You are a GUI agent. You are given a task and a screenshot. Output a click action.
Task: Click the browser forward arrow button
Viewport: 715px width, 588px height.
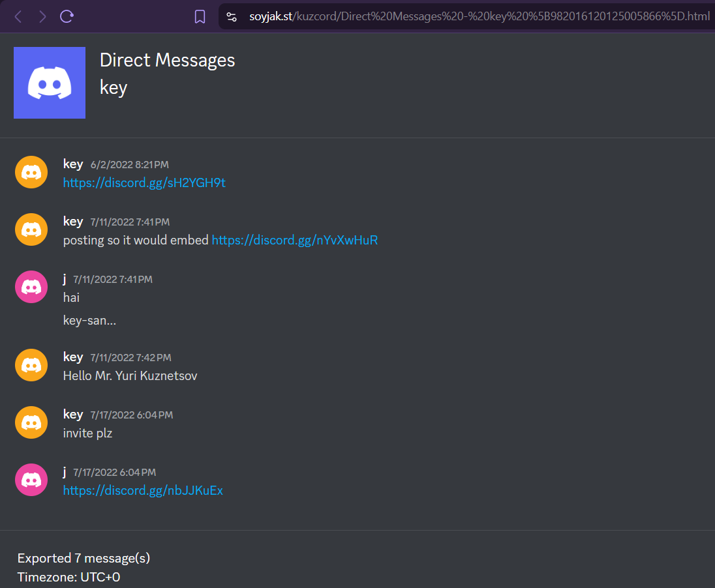[42, 16]
